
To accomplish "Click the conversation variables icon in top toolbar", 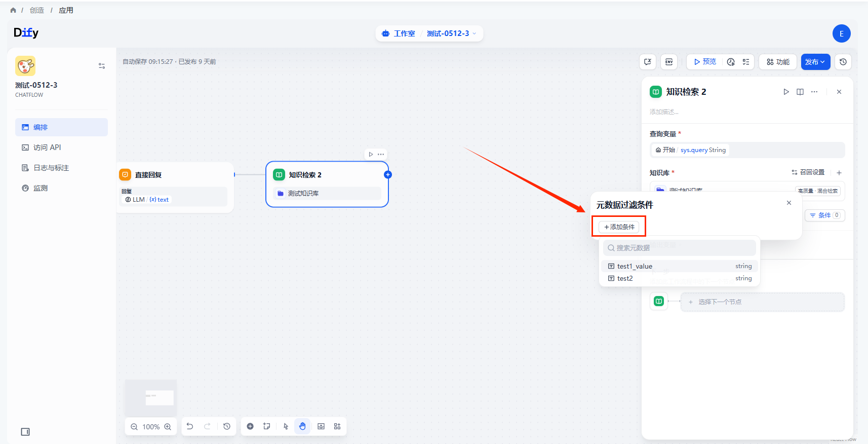I will click(648, 62).
